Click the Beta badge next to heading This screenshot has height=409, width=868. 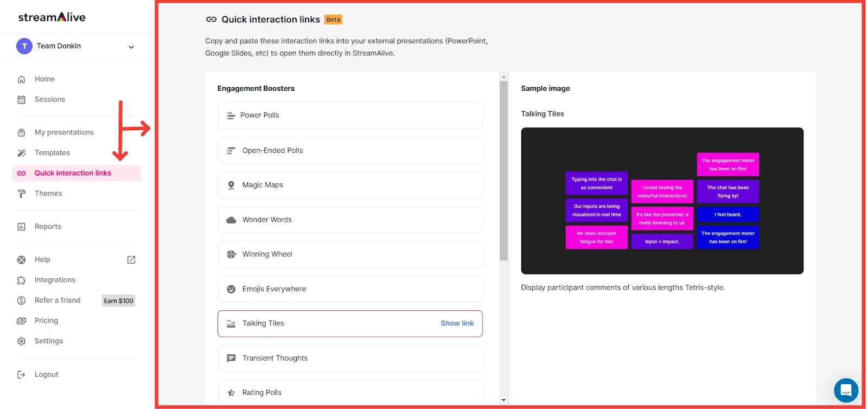coord(333,20)
